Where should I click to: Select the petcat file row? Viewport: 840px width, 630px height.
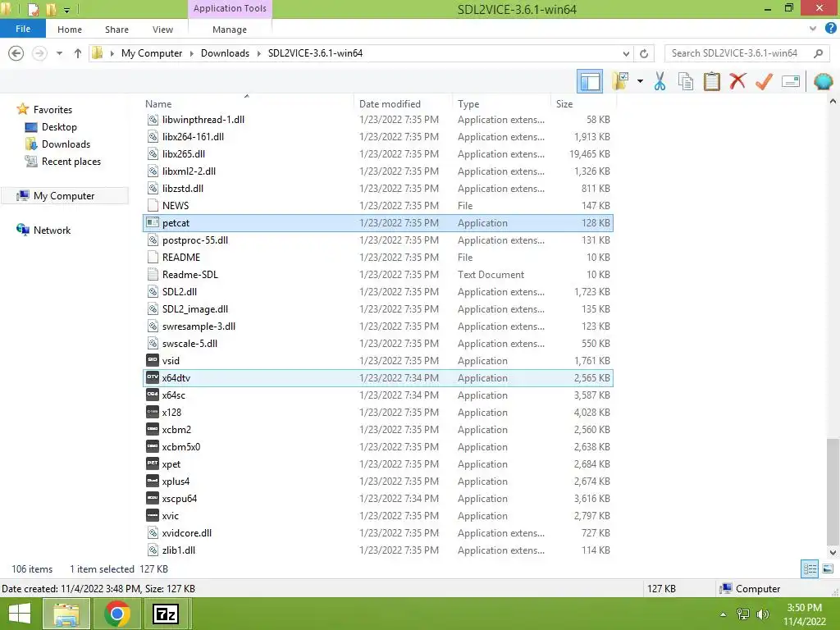(x=377, y=223)
